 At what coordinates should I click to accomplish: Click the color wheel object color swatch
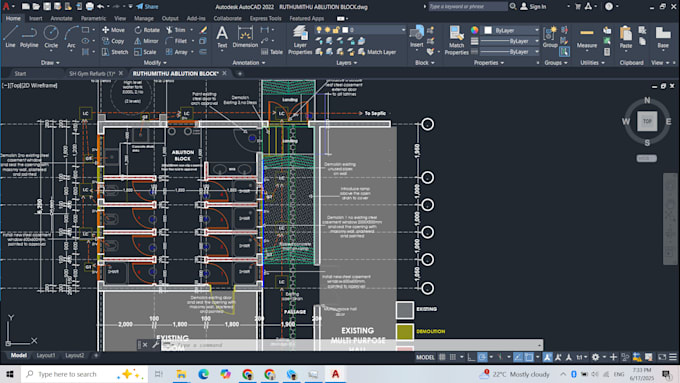point(474,30)
